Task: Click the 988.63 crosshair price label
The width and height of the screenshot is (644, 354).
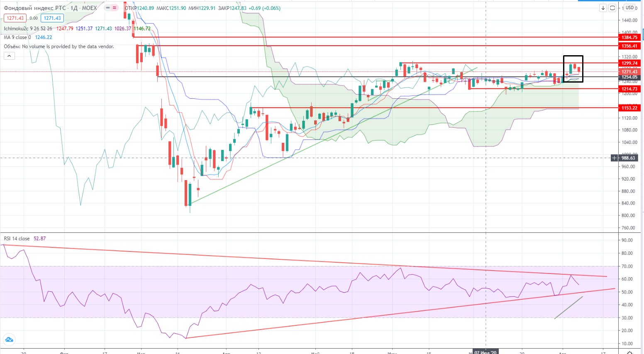Action: tap(628, 158)
